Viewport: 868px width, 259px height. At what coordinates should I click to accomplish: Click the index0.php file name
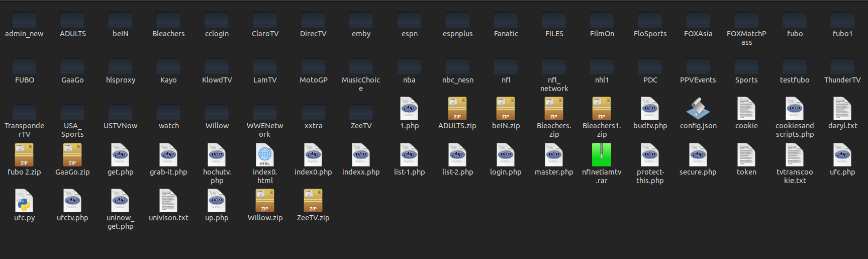pyautogui.click(x=313, y=172)
